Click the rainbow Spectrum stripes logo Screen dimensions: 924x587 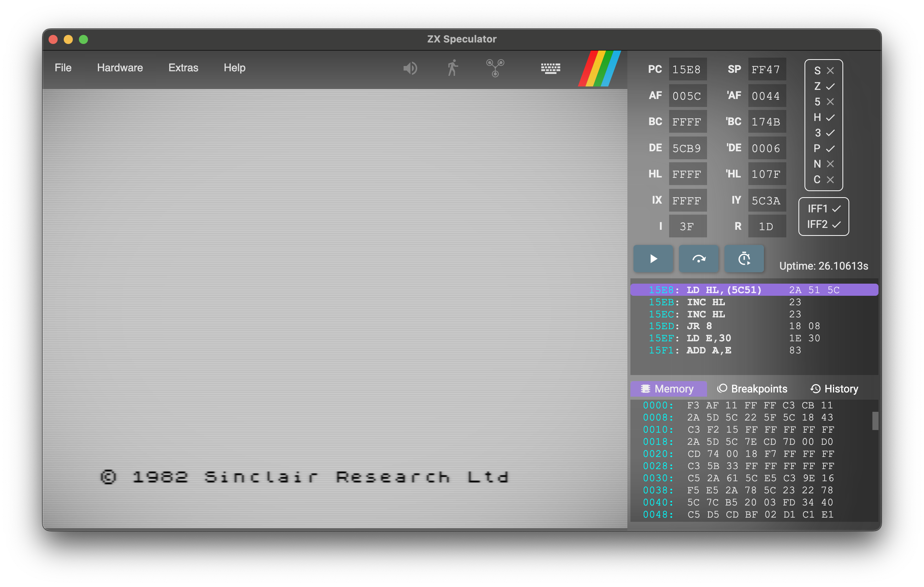(599, 69)
